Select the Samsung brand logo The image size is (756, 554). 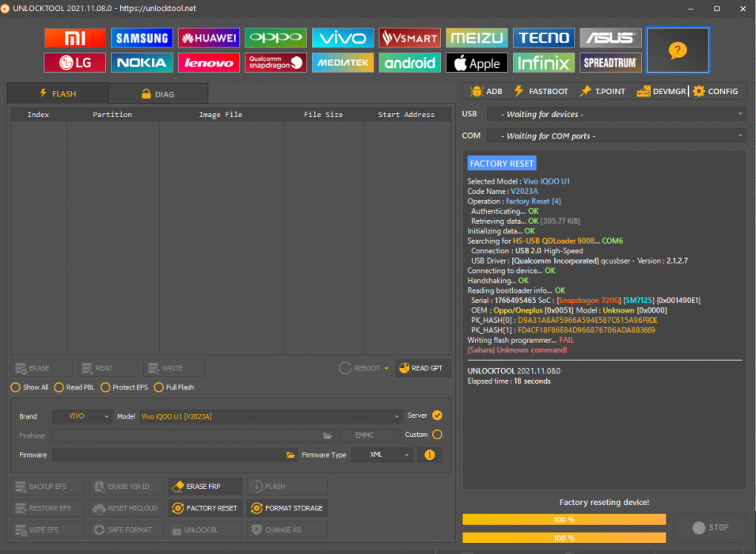(x=142, y=38)
